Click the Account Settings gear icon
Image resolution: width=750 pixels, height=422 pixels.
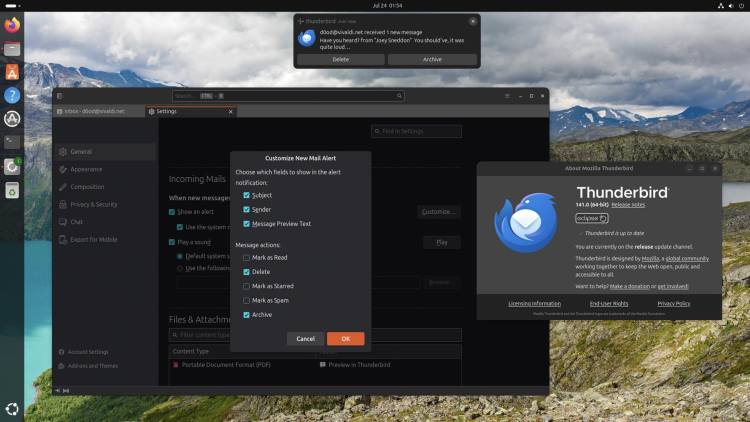pos(61,352)
